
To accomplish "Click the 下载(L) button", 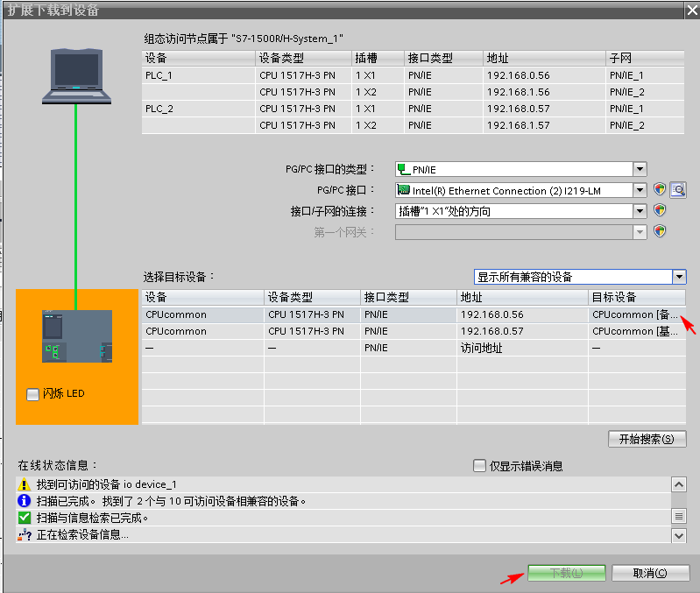I will pos(567,573).
